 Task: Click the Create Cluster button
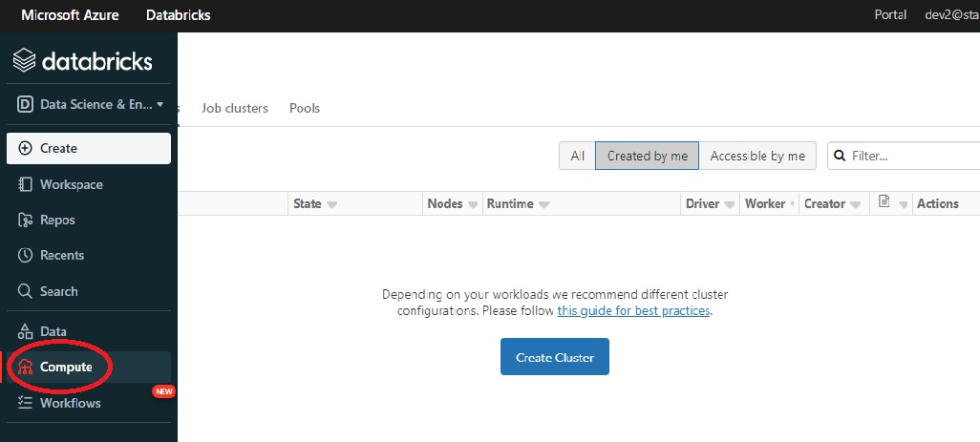pos(555,357)
